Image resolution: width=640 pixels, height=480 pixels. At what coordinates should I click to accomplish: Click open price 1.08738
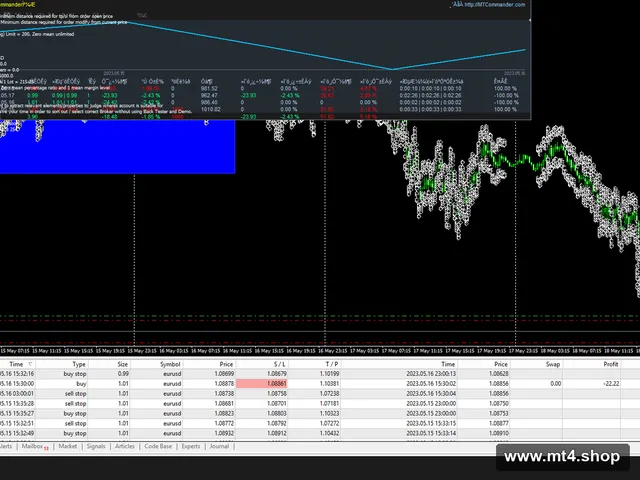click(x=224, y=393)
